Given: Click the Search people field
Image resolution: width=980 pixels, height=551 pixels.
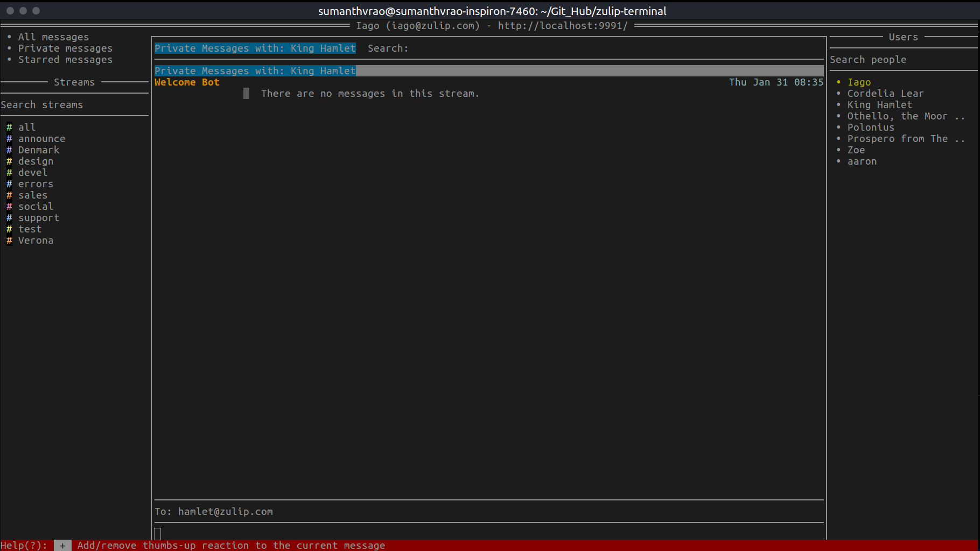Looking at the screenshot, I should [904, 60].
